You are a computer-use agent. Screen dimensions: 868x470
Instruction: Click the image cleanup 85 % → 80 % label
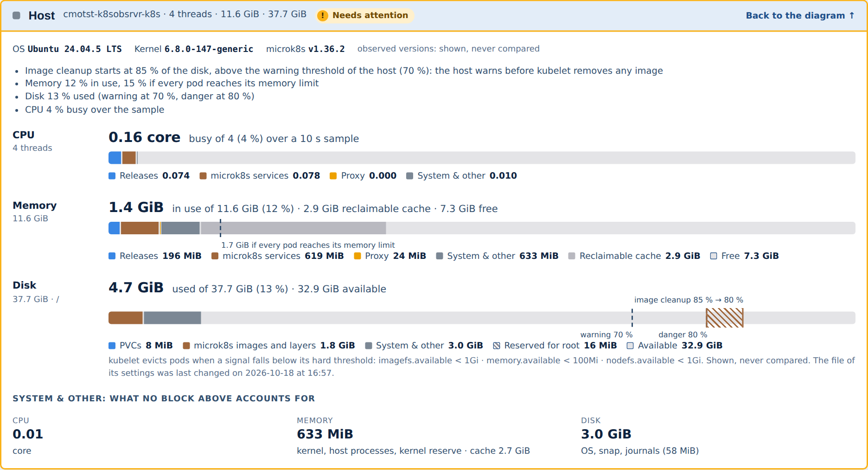(689, 300)
